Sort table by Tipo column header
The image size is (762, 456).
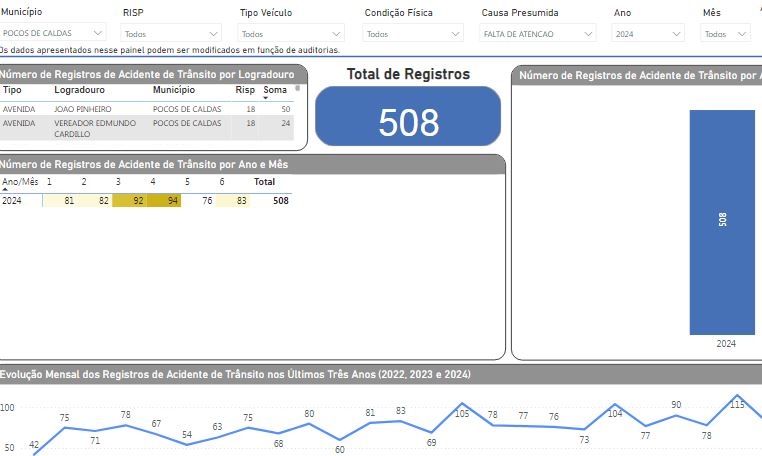coord(12,90)
